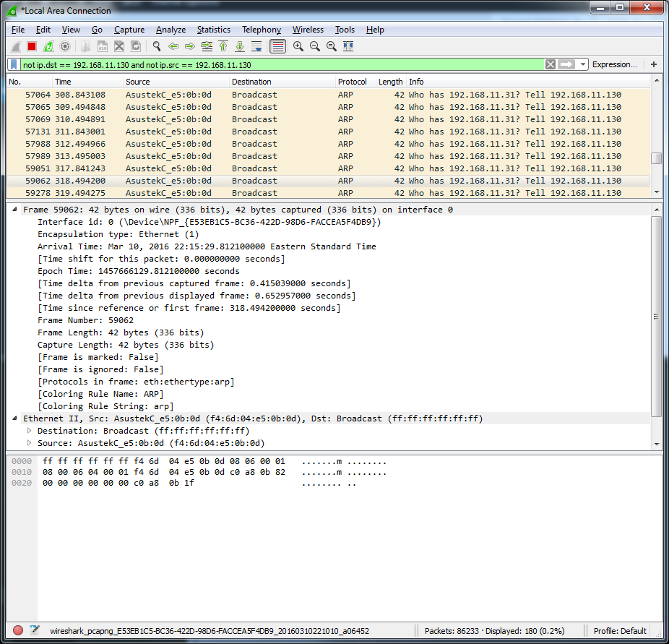This screenshot has width=669, height=644.
Task: Open the Tools menu
Action: [345, 30]
